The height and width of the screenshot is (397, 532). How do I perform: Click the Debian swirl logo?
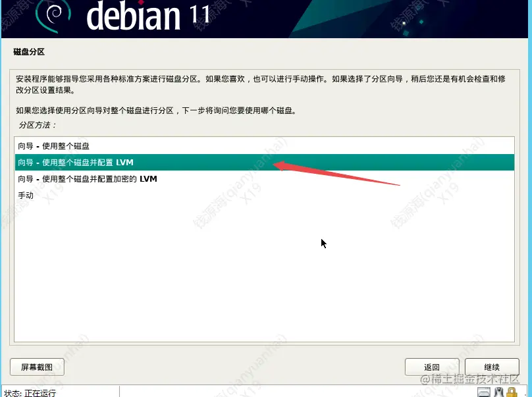point(53,15)
